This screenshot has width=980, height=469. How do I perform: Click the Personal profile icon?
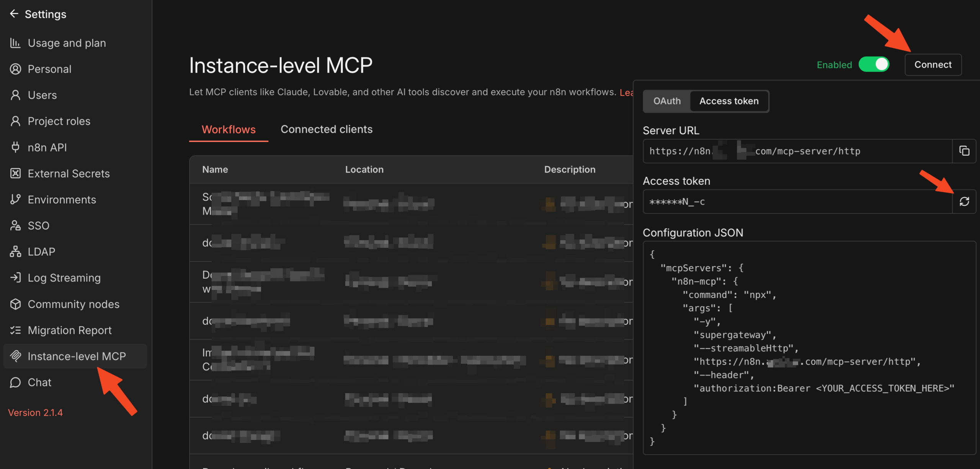tap(15, 69)
